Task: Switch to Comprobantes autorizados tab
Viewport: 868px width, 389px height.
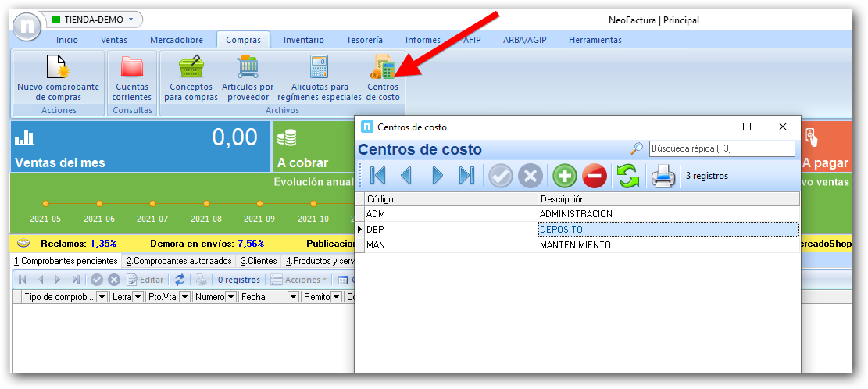Action: point(179,261)
